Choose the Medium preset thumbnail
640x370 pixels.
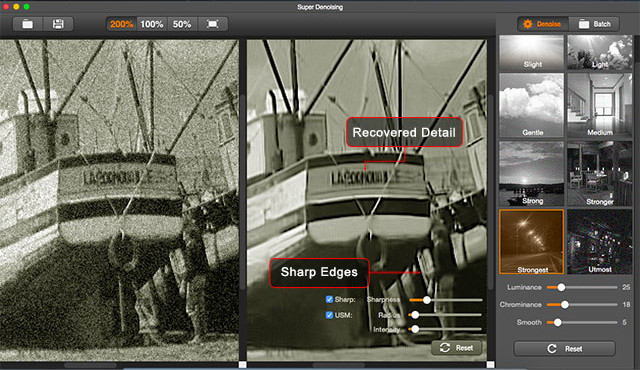click(600, 105)
